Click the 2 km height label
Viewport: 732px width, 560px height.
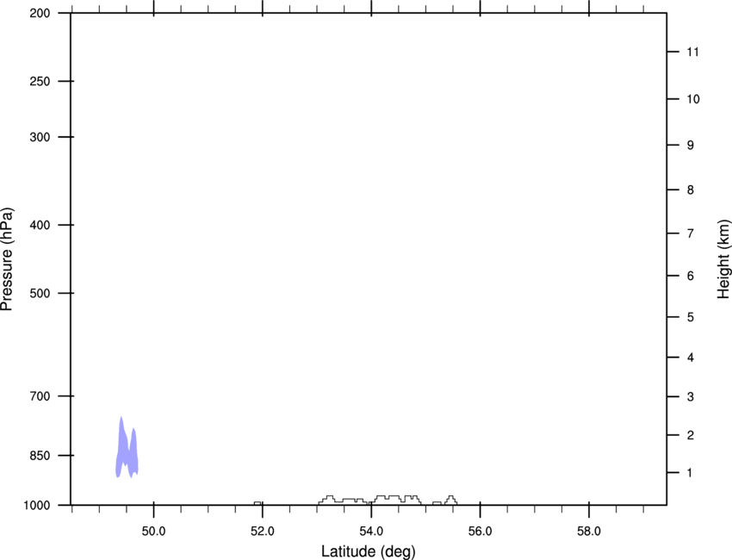click(691, 435)
